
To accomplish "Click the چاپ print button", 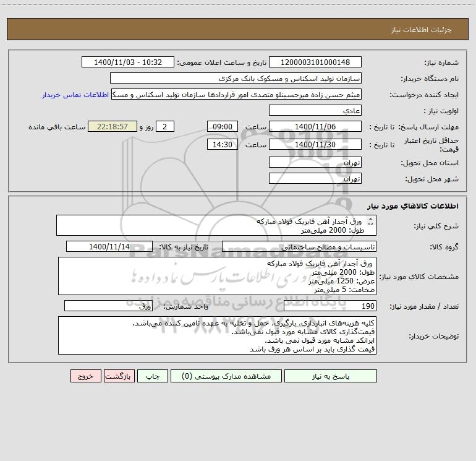I will pyautogui.click(x=153, y=376).
